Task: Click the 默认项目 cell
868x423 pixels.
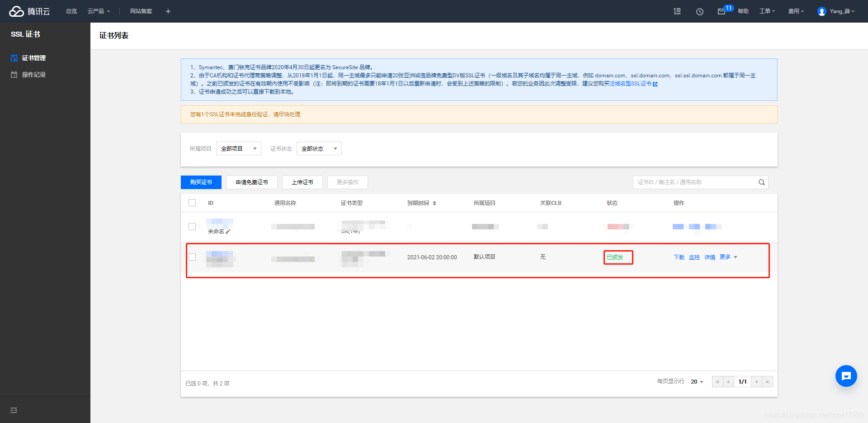Action: (485, 257)
